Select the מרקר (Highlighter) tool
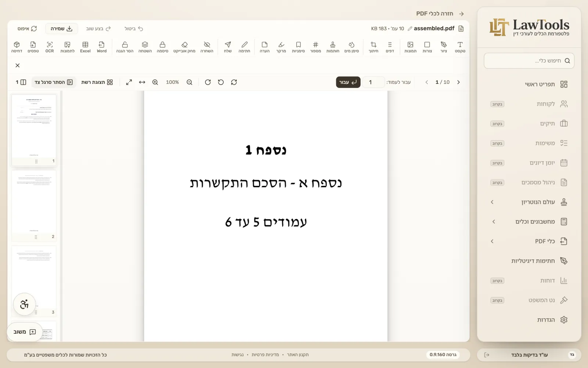588x368 pixels. [281, 47]
